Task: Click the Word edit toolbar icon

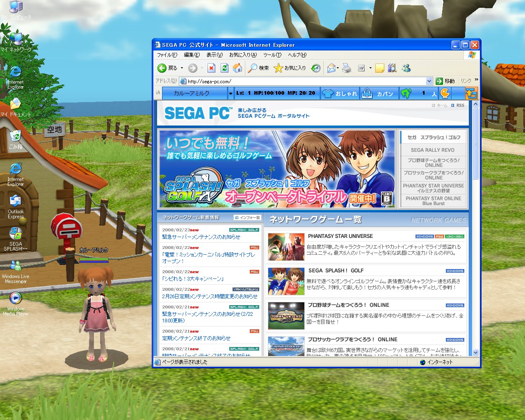Action: click(x=361, y=68)
